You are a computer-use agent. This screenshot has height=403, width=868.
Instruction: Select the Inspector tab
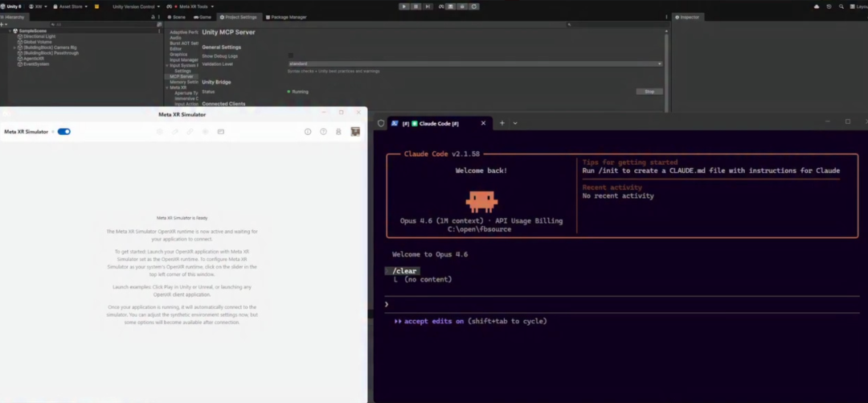(x=687, y=17)
